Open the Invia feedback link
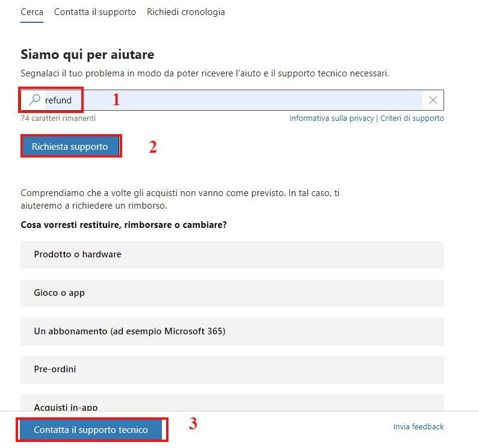 pyautogui.click(x=418, y=426)
